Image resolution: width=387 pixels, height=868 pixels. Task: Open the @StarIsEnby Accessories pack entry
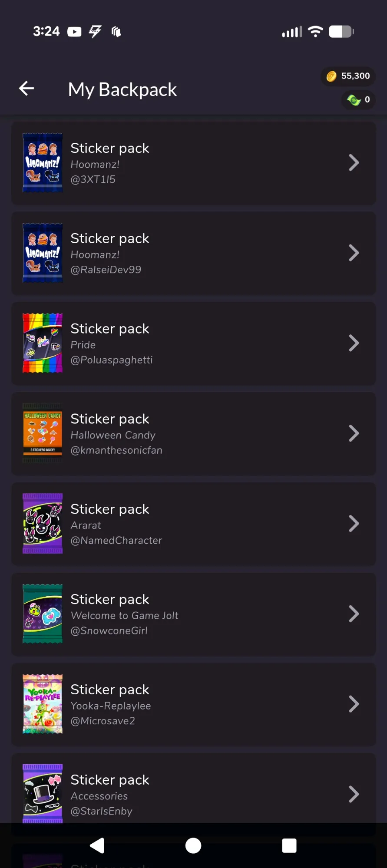(193, 795)
